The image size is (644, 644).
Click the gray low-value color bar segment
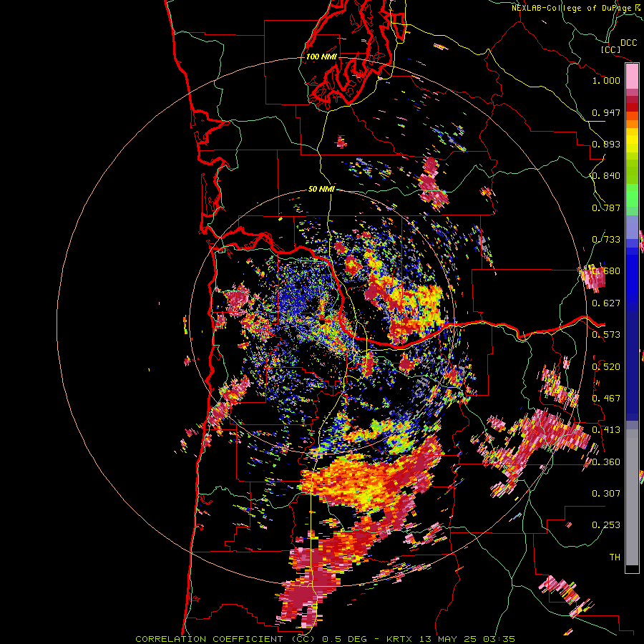coord(632,497)
